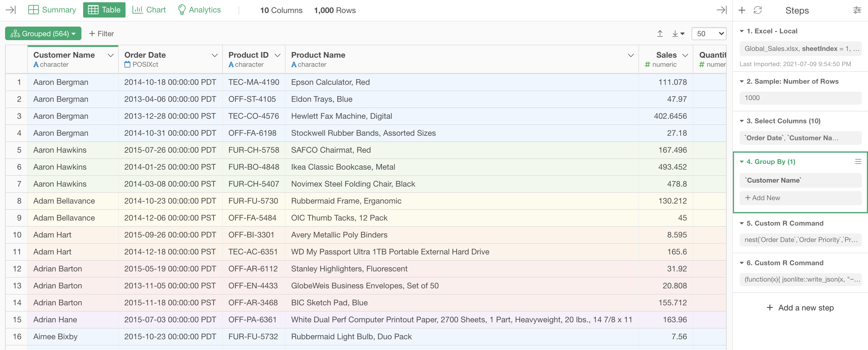Click the Customer Name character type icon
This screenshot has height=350, width=868.
click(x=36, y=64)
